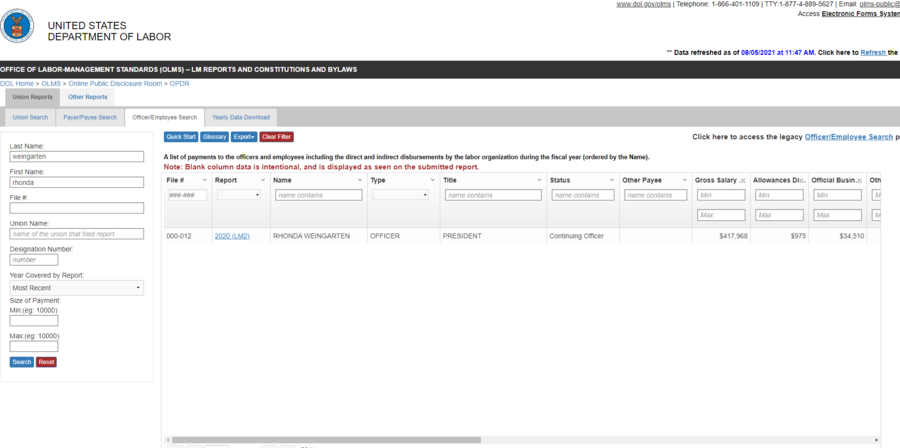This screenshot has height=448, width=900.
Task: Focus the File # field in search panel
Action: (77, 208)
